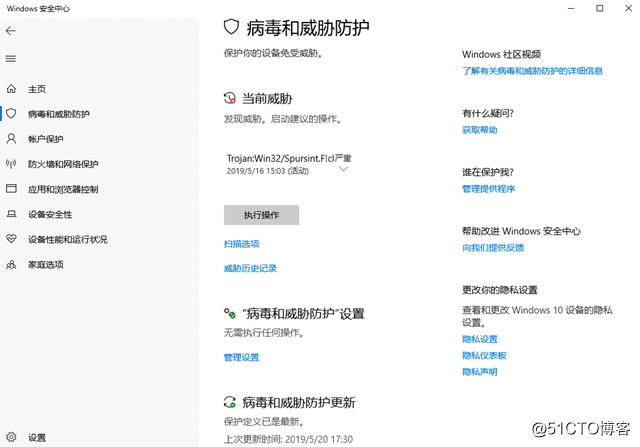The width and height of the screenshot is (640, 447).
Task: Click the 当前威胁 heading
Action: [x=267, y=98]
